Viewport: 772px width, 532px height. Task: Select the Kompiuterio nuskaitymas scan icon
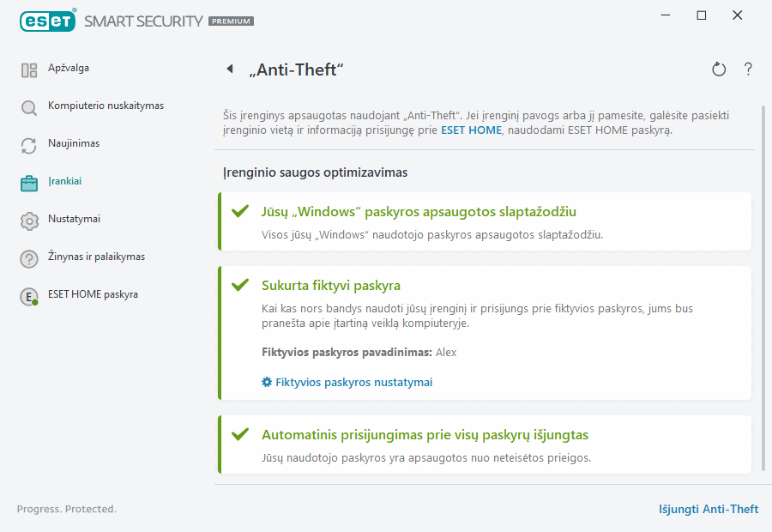click(28, 106)
